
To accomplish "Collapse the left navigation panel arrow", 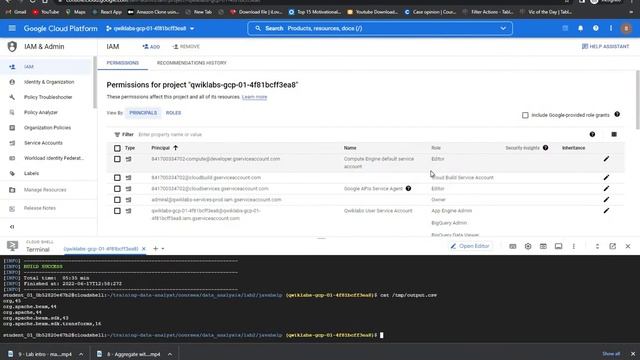I will tap(12, 227).
